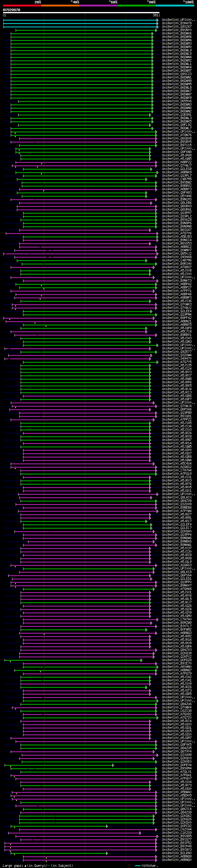Select UniRef100_A7Q7V6 hit name
Image resolution: width=197 pixels, height=868 pixels.
(x=177, y=233)
